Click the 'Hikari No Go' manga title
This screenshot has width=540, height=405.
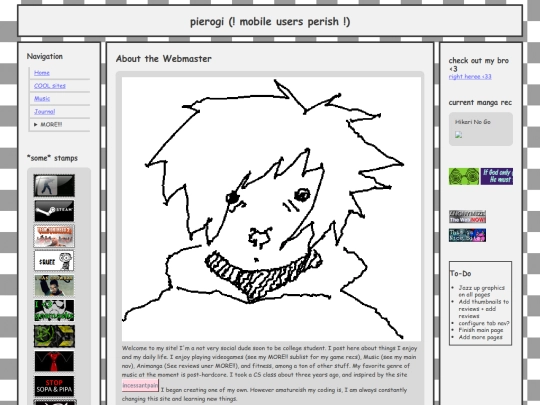[x=472, y=122]
